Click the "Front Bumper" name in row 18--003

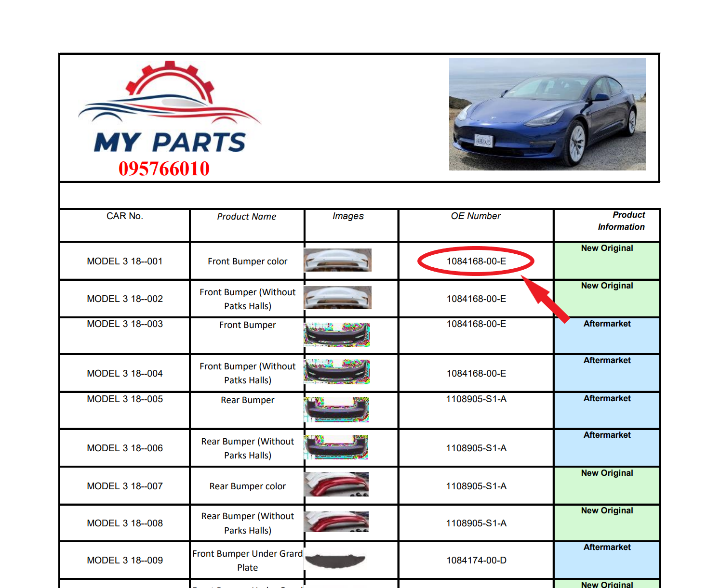click(248, 325)
